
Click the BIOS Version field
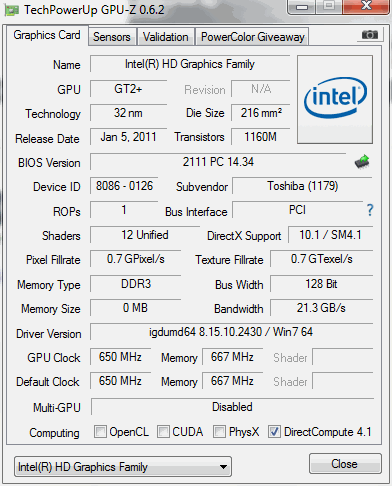(218, 162)
